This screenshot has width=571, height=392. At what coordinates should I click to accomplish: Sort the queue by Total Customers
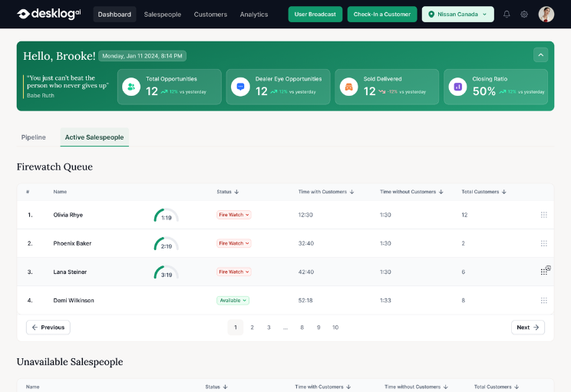point(484,192)
